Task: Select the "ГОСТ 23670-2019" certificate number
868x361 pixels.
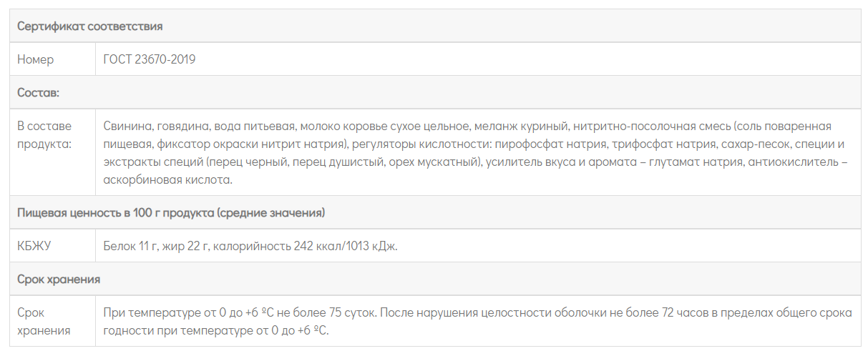Action: (149, 59)
